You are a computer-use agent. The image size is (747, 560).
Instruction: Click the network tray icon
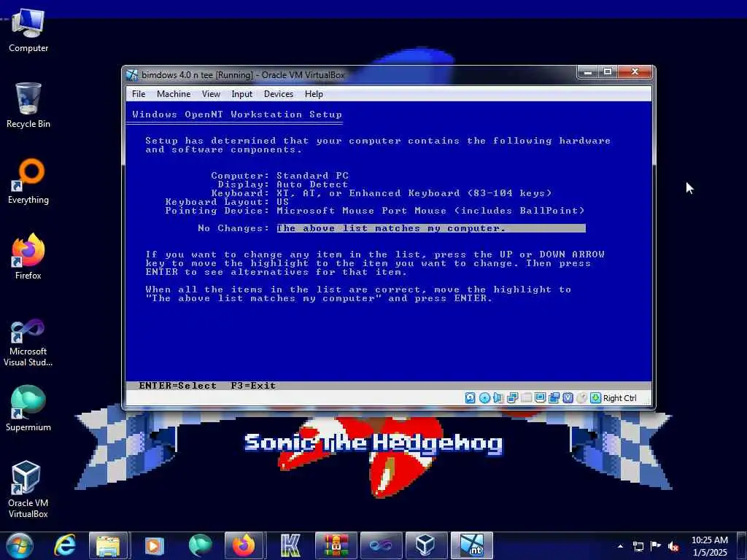(x=638, y=546)
